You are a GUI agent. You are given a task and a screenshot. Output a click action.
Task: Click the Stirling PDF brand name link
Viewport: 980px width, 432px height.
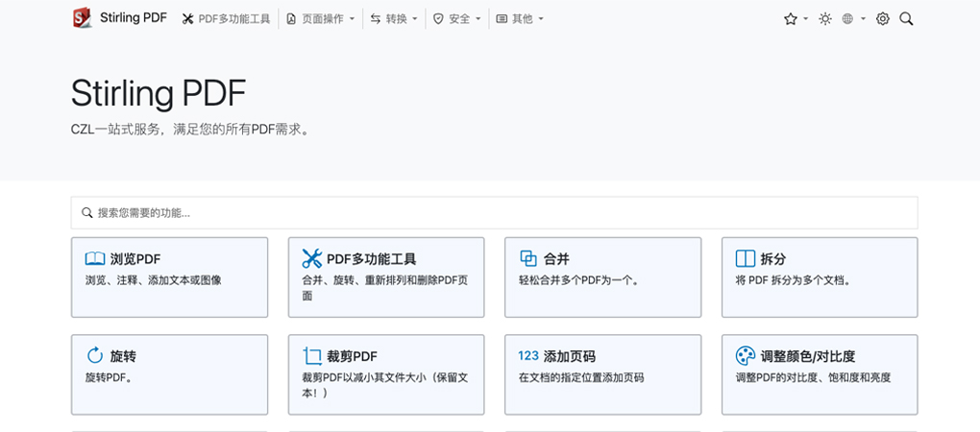pos(134,18)
